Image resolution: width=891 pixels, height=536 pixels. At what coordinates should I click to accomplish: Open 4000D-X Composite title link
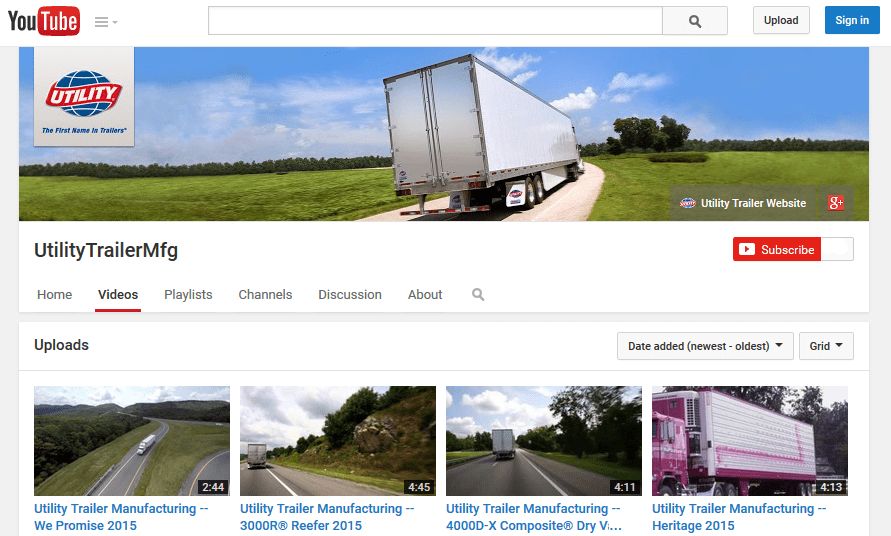point(534,517)
